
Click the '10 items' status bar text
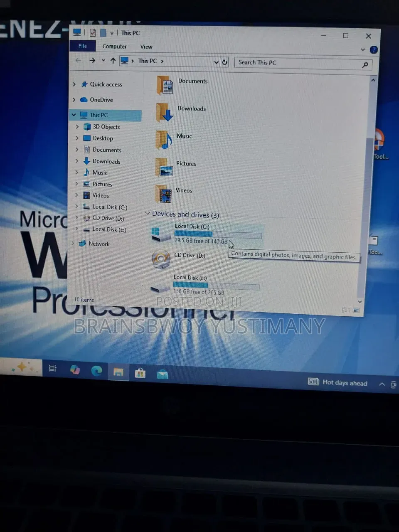coord(84,300)
